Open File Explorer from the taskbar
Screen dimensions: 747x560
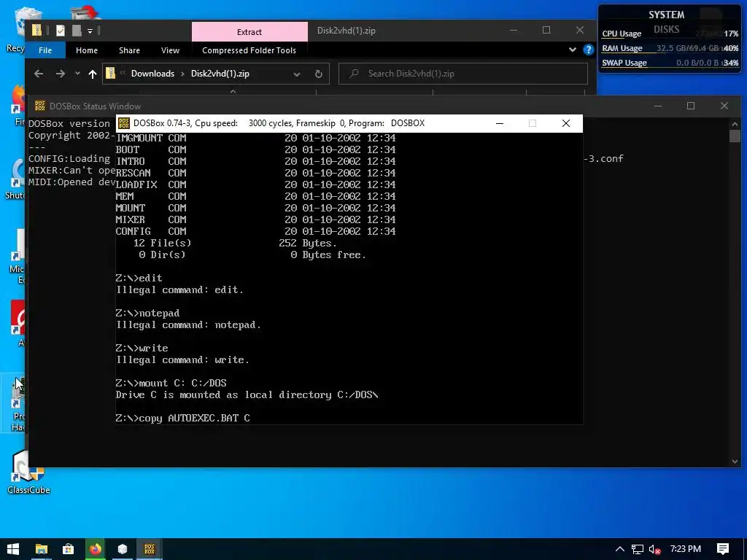42,549
